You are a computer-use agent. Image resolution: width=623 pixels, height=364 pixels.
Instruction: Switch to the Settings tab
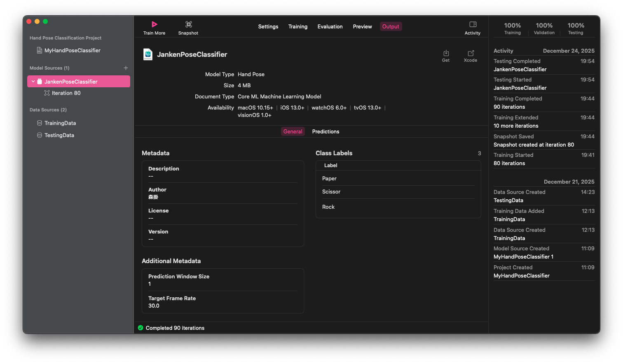point(268,26)
